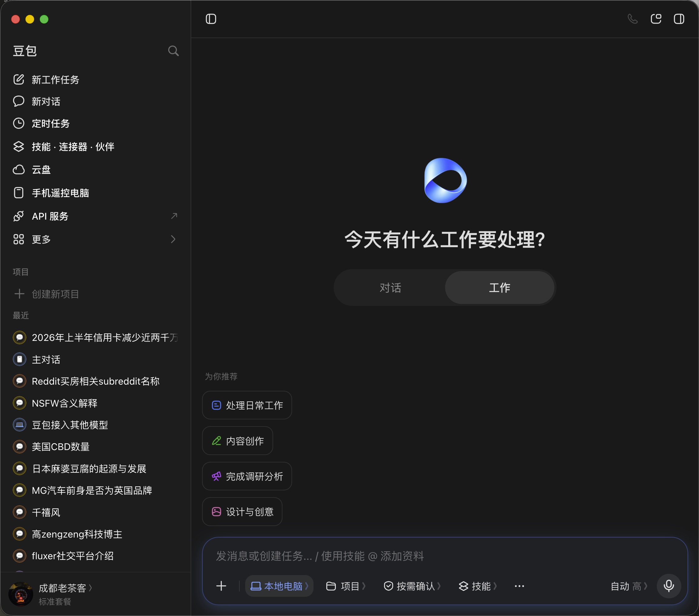Click the telescope icon on 完成调研分析
This screenshot has width=699, height=616.
pos(216,476)
